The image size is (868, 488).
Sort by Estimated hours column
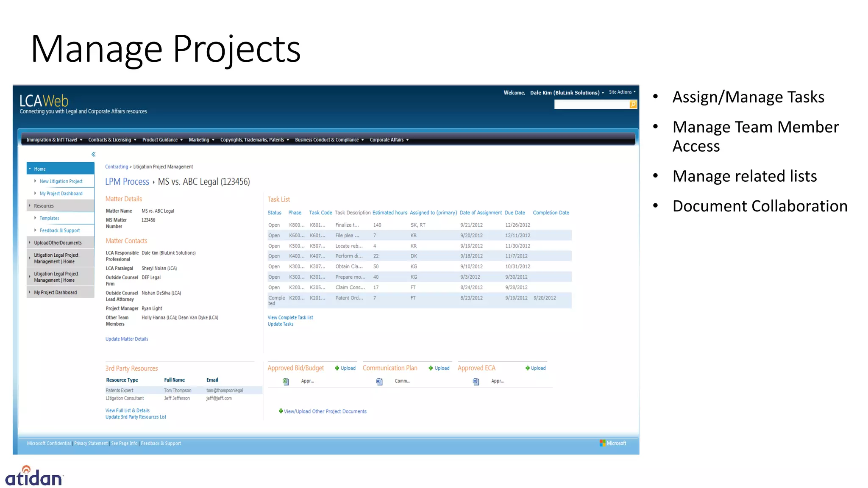click(x=389, y=213)
